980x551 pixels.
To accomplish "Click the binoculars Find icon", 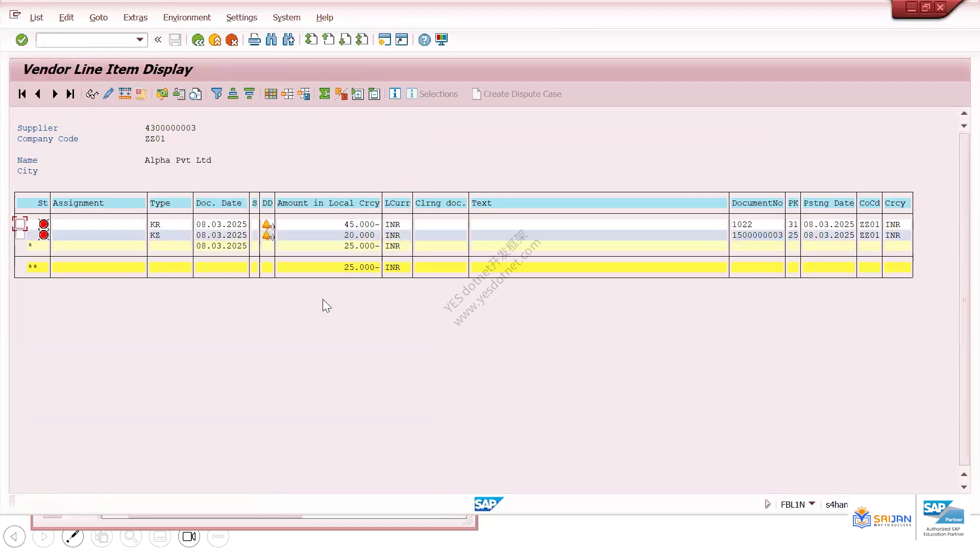I will [x=272, y=40].
